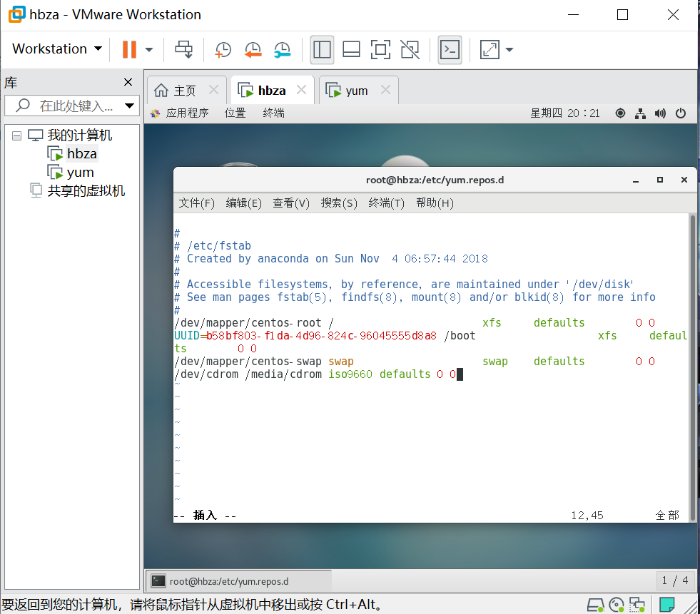Open terminal 终端(T) menu
This screenshot has width=700, height=614.
(387, 203)
